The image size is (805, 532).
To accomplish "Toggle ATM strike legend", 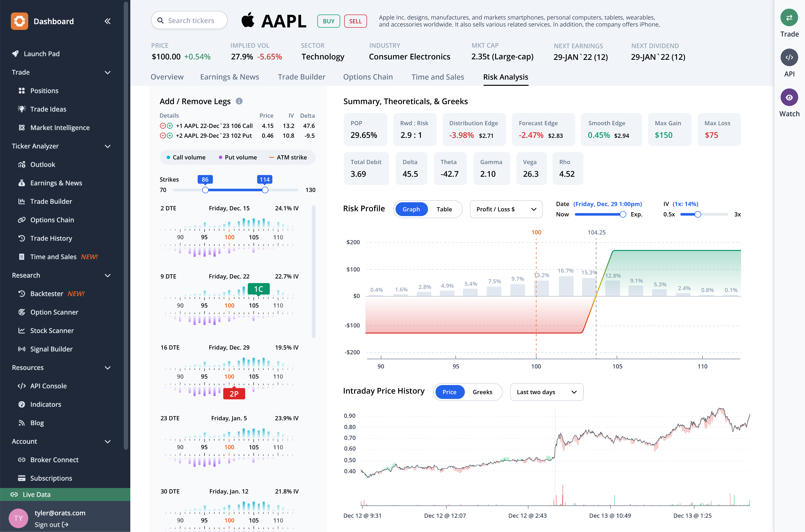I will (x=288, y=157).
